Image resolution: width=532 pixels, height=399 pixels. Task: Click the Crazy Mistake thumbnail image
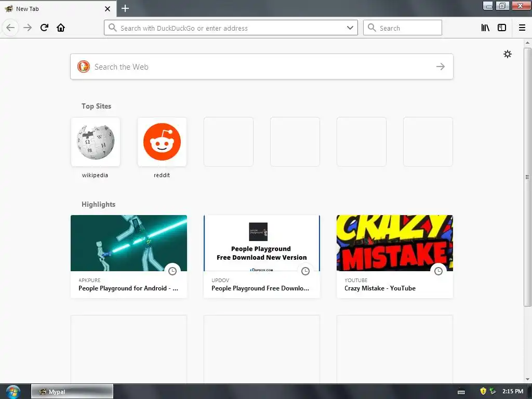pos(395,243)
